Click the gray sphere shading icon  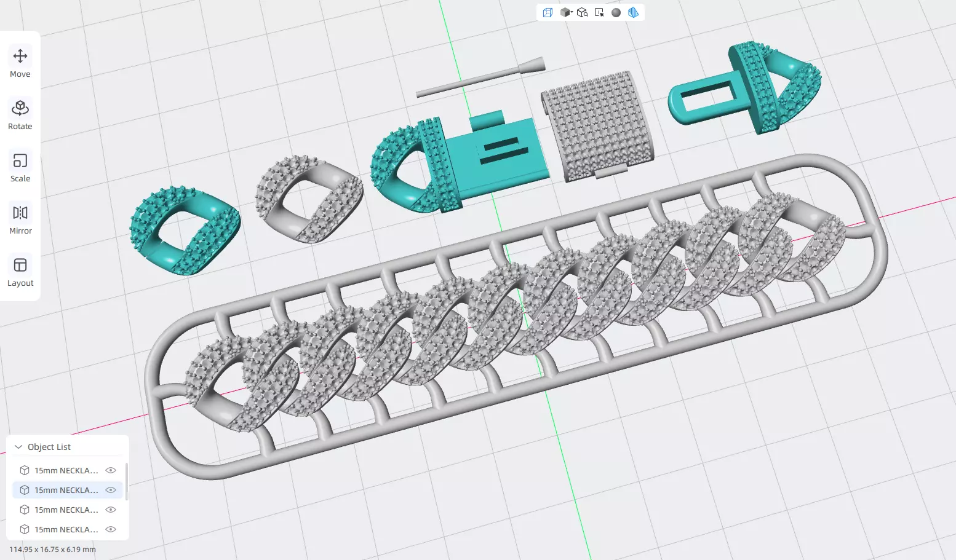point(616,12)
